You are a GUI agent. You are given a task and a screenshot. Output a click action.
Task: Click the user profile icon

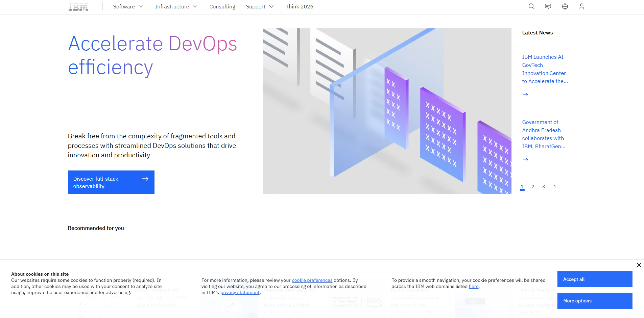582,6
